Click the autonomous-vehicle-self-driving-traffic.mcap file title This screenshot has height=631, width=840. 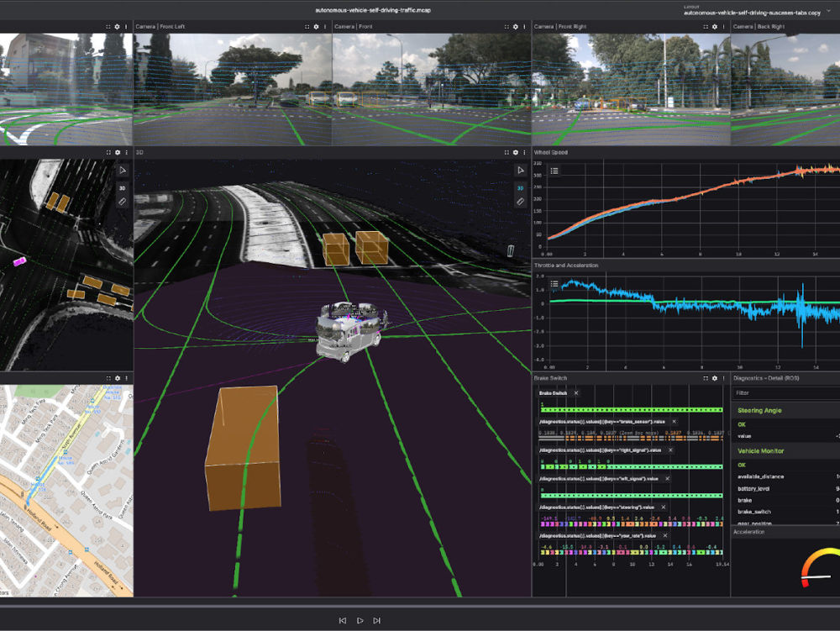pyautogui.click(x=373, y=10)
